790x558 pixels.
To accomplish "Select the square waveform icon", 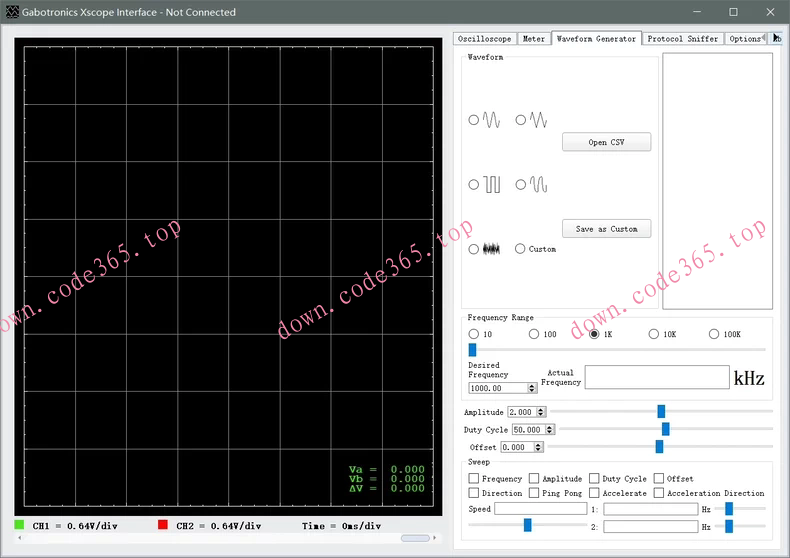I will [490, 185].
